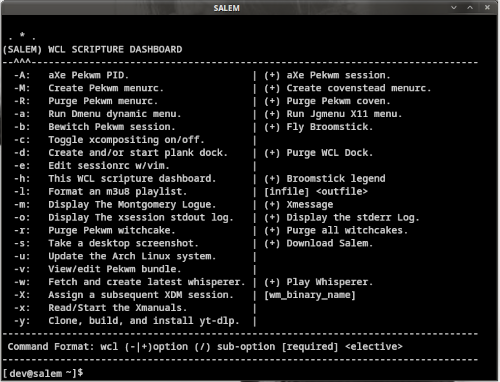Close the SALEM terminal window
Screen dimensions: 500x382
pyautogui.click(x=487, y=7)
